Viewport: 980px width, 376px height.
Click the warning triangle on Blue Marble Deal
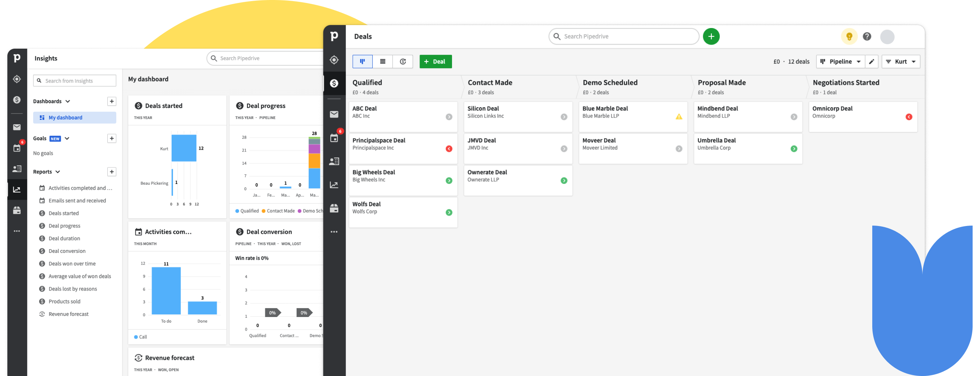(x=679, y=117)
